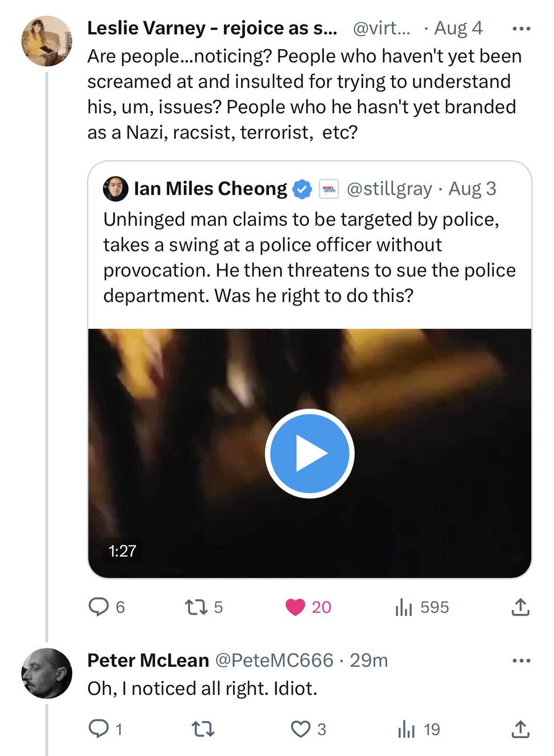Open more options on Leslie Varney's tweet
Image resolution: width=554 pixels, height=756 pixels.
click(521, 29)
